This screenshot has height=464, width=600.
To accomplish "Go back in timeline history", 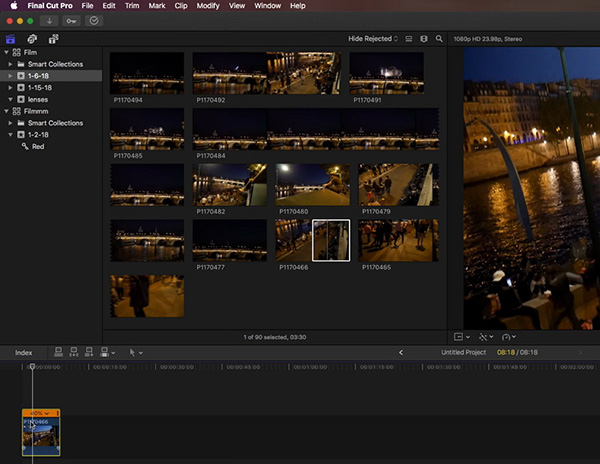I will (401, 352).
